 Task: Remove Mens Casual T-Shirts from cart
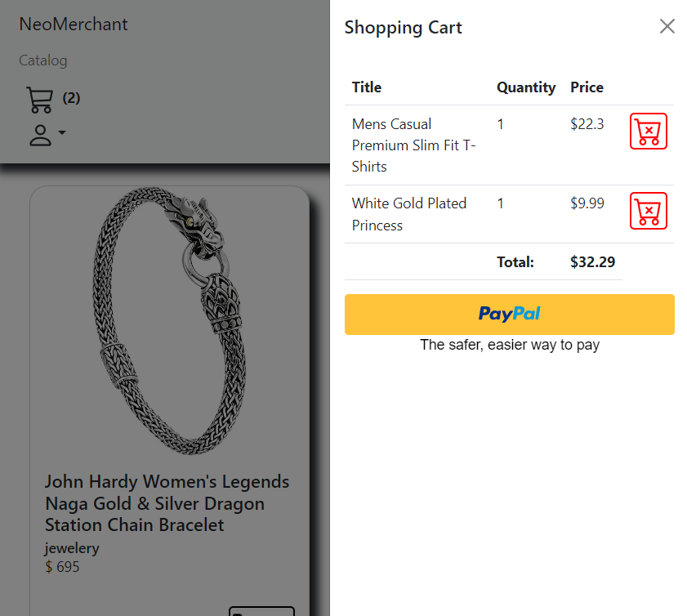648,131
